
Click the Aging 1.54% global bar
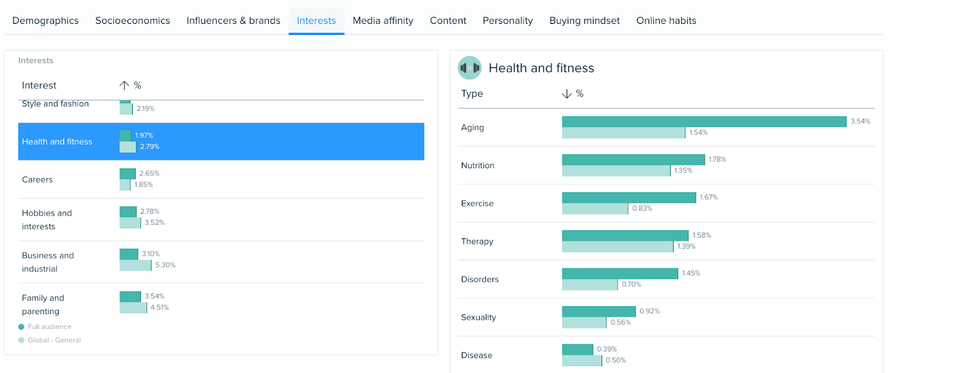click(x=624, y=133)
